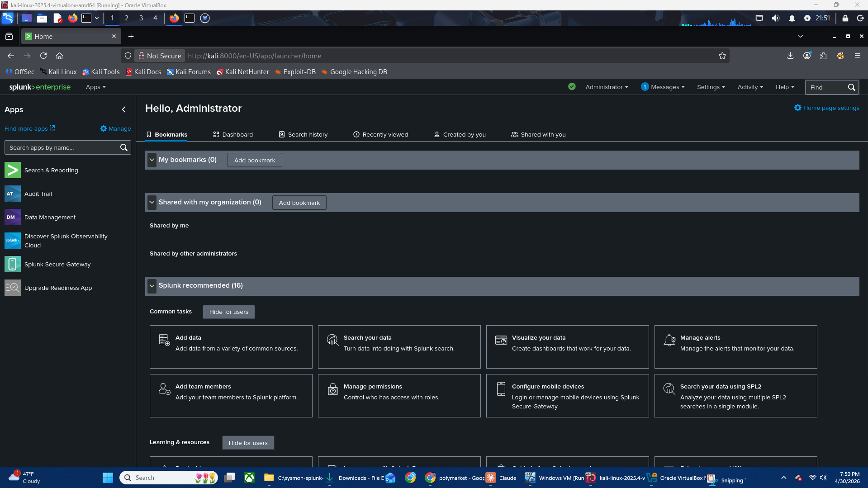Click the splunk>enterprise logo
The height and width of the screenshot is (488, 868).
(40, 87)
